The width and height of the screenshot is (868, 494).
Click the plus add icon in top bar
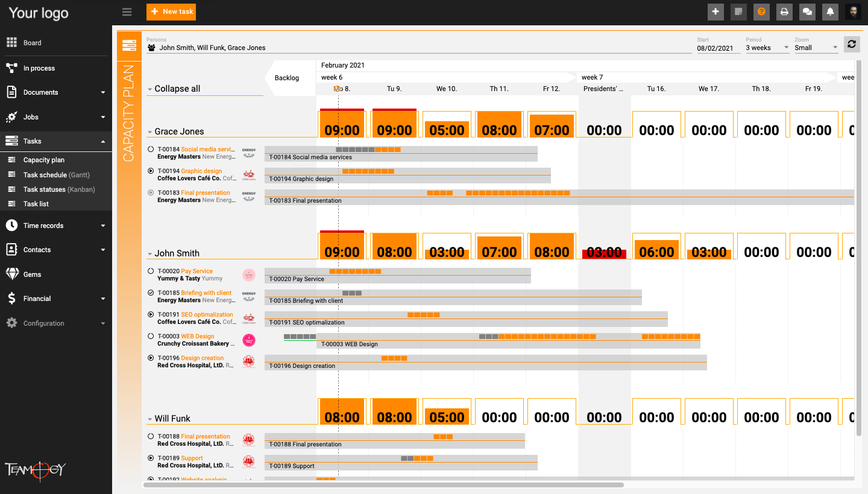click(715, 12)
